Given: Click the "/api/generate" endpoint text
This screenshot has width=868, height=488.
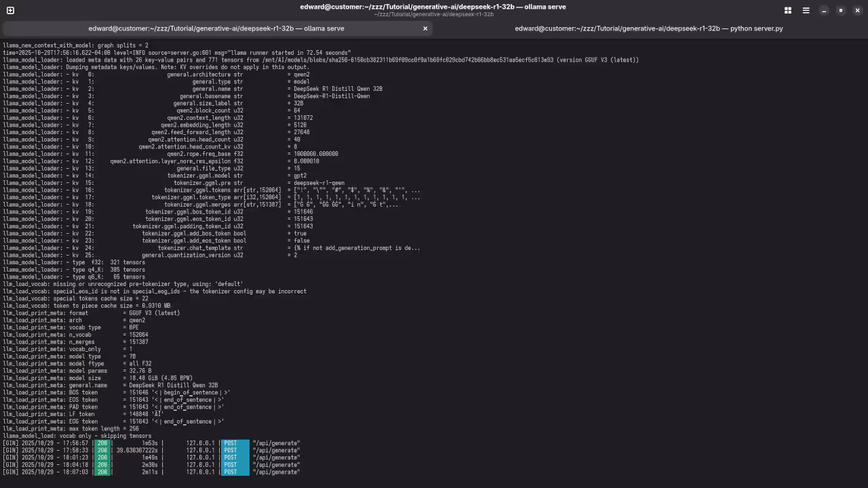Looking at the screenshot, I should [x=275, y=443].
